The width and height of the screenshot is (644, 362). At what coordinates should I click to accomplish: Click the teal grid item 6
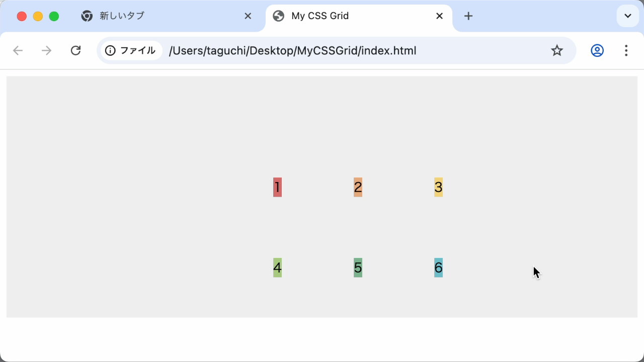438,267
